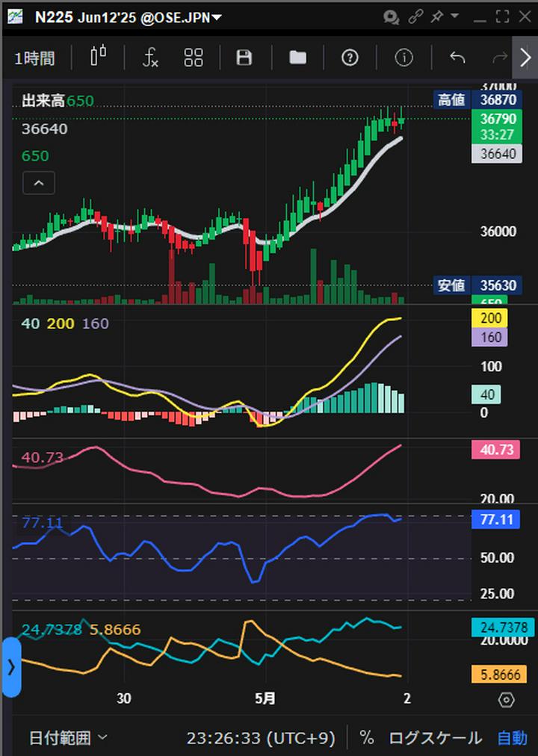The image size is (538, 756).
Task: Click the question mark help icon
Action: click(x=350, y=58)
